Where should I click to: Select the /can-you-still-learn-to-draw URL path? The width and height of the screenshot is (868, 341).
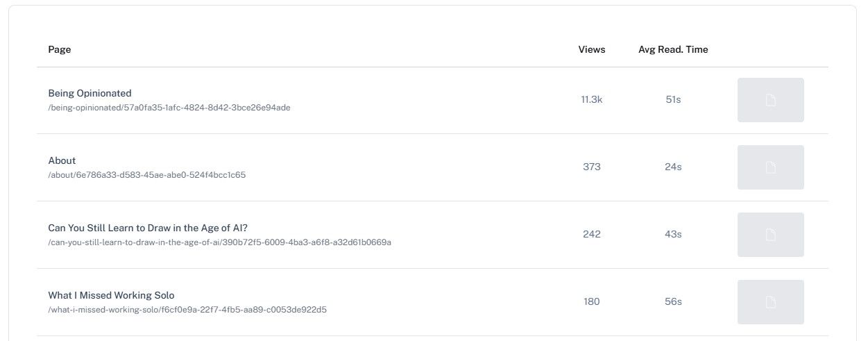click(219, 242)
